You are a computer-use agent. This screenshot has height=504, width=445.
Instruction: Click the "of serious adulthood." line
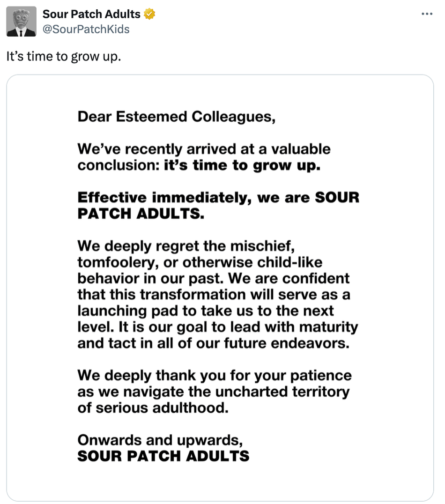point(153,408)
